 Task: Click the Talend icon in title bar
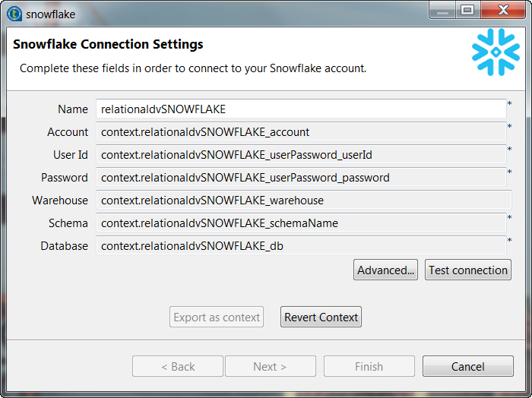point(14,12)
